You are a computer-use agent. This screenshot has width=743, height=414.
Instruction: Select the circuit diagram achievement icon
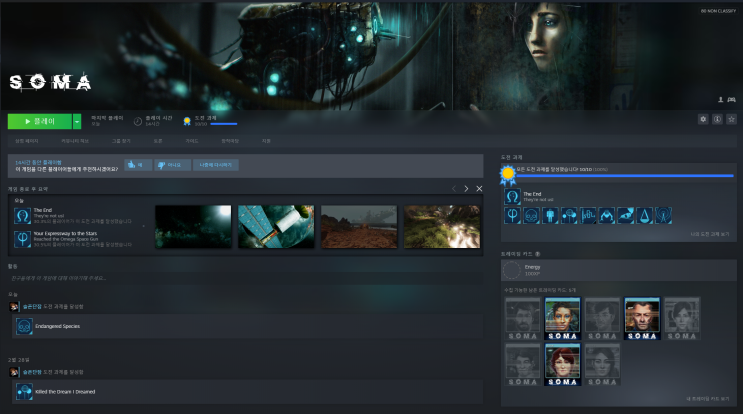pos(588,216)
